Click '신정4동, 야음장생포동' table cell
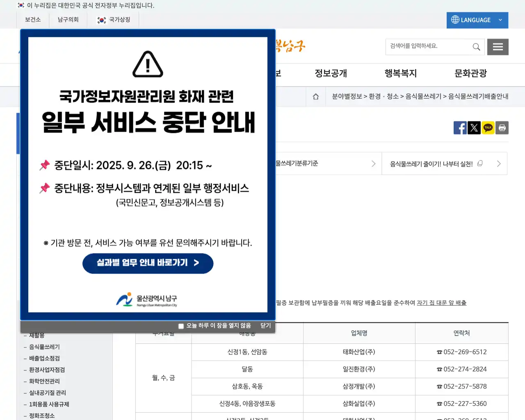 click(x=247, y=404)
